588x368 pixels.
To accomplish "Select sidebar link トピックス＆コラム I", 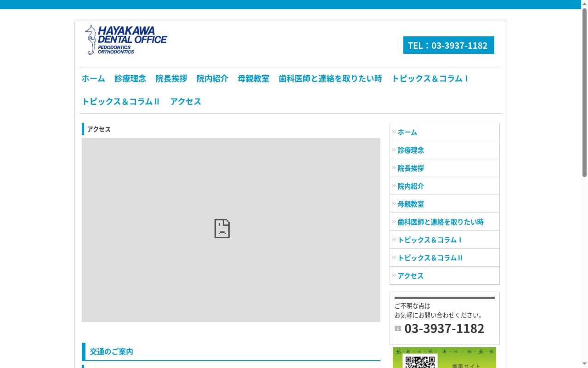I will pyautogui.click(x=445, y=240).
